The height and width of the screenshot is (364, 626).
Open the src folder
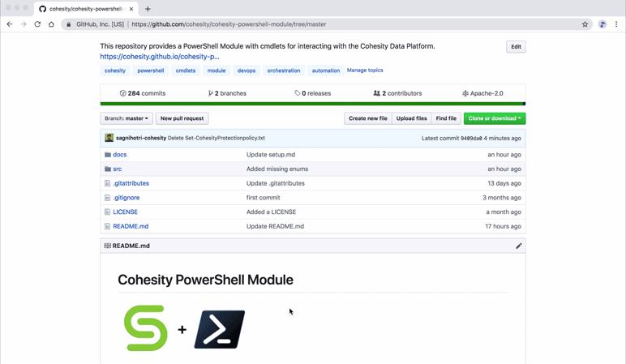118,169
